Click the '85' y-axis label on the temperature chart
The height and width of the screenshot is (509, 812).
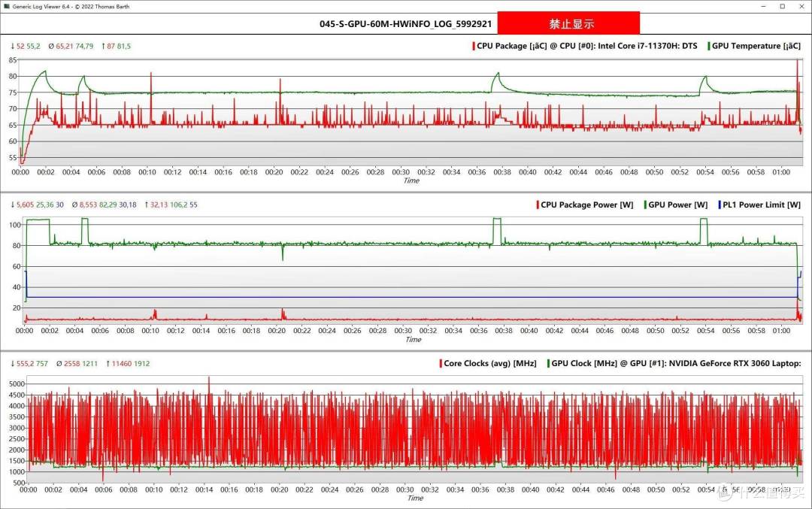point(13,60)
